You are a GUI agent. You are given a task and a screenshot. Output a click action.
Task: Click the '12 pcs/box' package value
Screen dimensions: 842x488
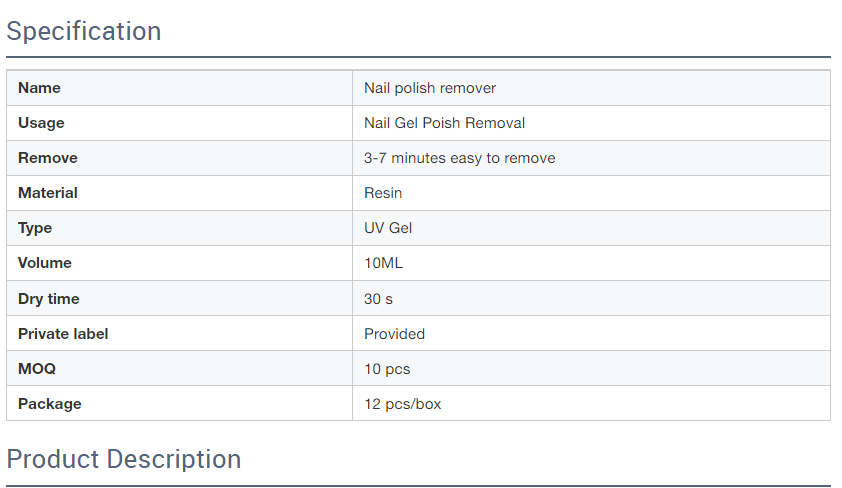(402, 404)
